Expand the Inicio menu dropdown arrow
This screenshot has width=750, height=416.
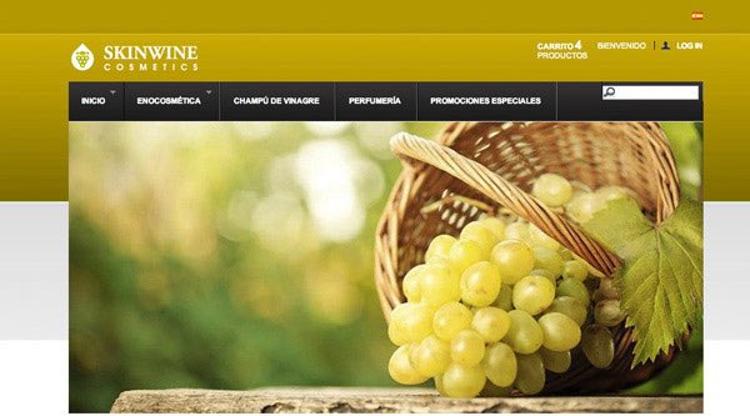(x=113, y=91)
